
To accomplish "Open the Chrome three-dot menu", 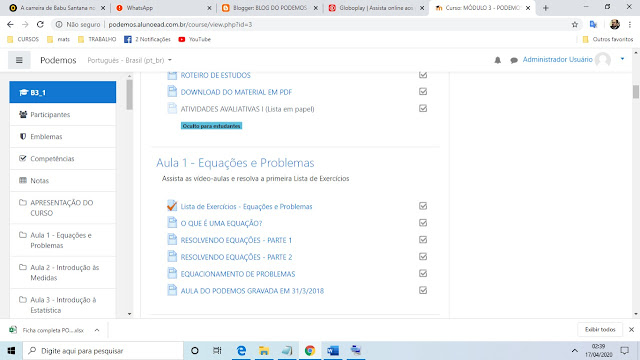I will click(630, 24).
